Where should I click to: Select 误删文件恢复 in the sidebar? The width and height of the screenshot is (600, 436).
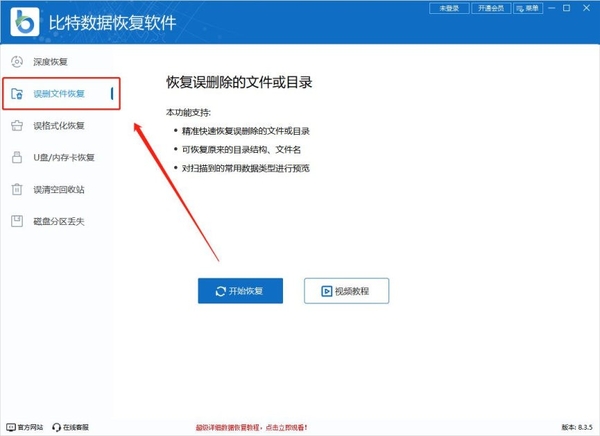click(61, 93)
